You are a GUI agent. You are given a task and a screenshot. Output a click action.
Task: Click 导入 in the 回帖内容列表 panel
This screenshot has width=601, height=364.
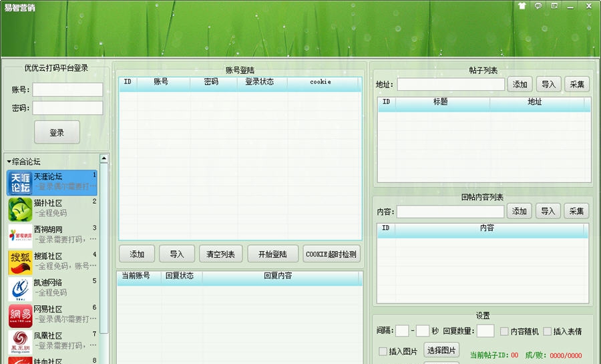548,211
